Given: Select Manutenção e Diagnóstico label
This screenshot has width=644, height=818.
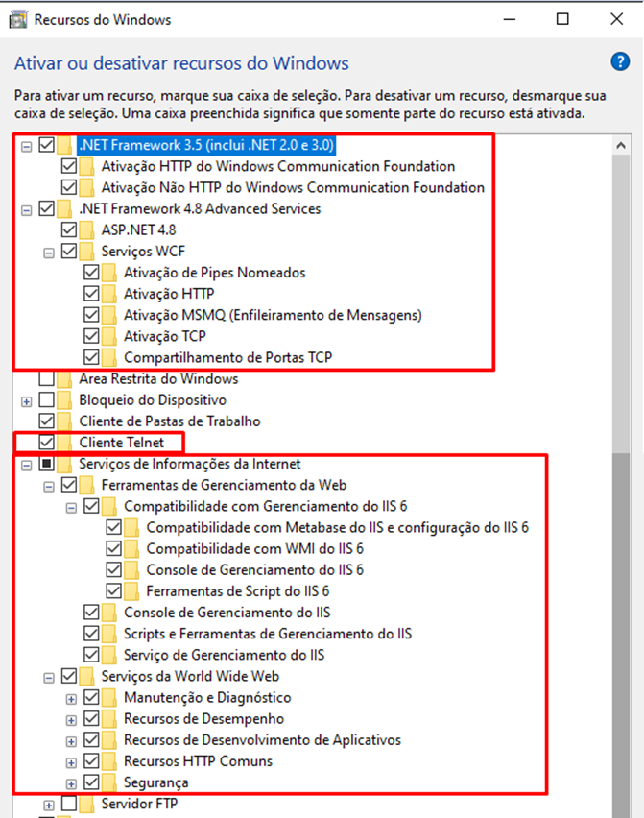Looking at the screenshot, I should pyautogui.click(x=207, y=697).
